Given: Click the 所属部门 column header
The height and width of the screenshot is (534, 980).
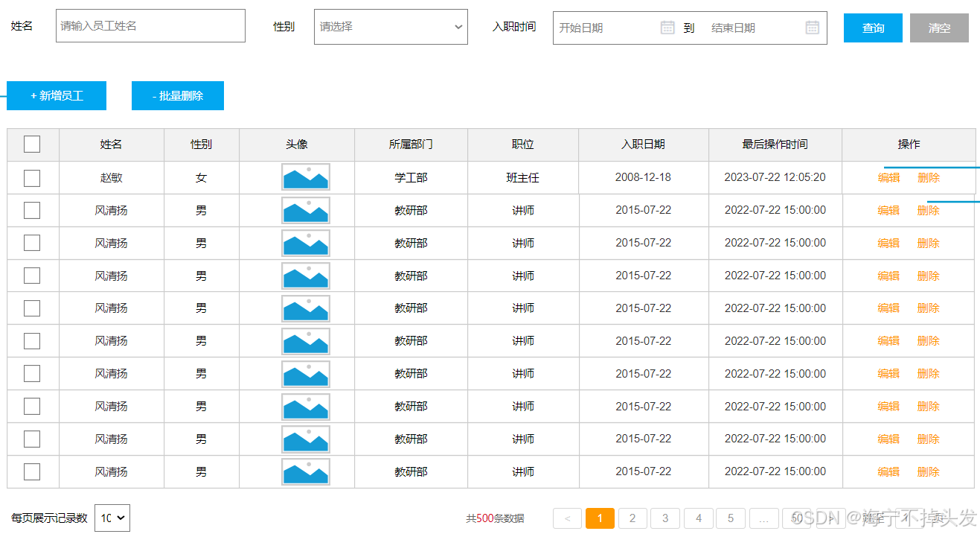Looking at the screenshot, I should click(411, 144).
